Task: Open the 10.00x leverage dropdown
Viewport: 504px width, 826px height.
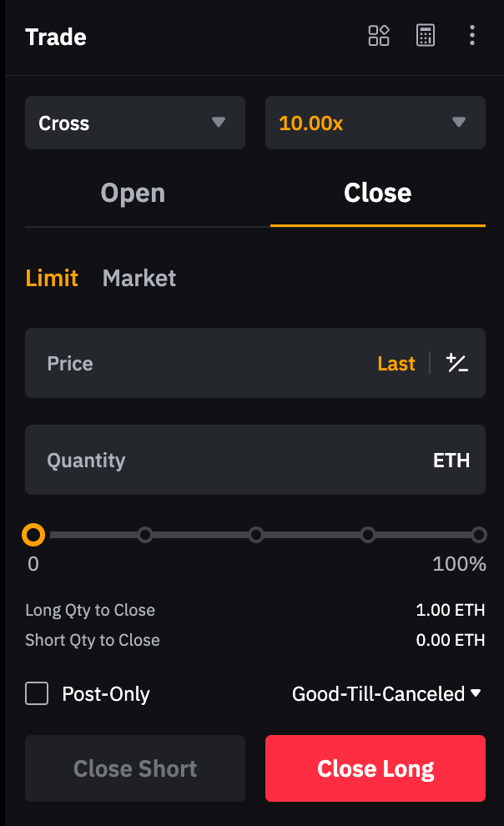Action: pyautogui.click(x=375, y=123)
